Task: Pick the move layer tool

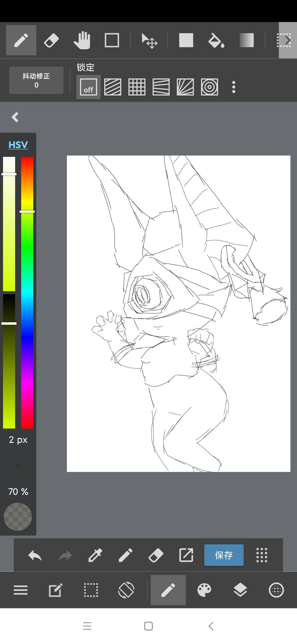Action: tap(149, 41)
